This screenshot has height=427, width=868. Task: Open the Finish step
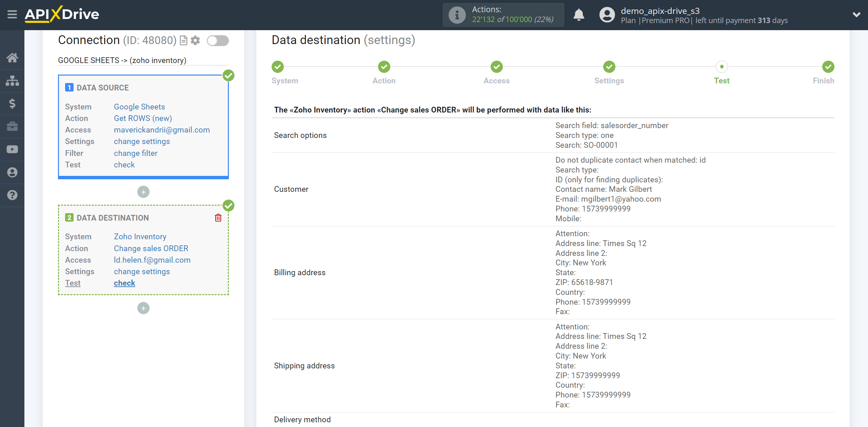click(828, 67)
